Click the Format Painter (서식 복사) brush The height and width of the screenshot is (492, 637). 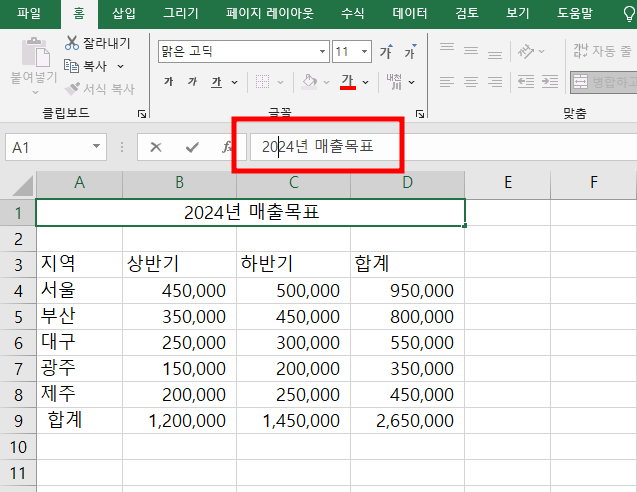coord(72,89)
